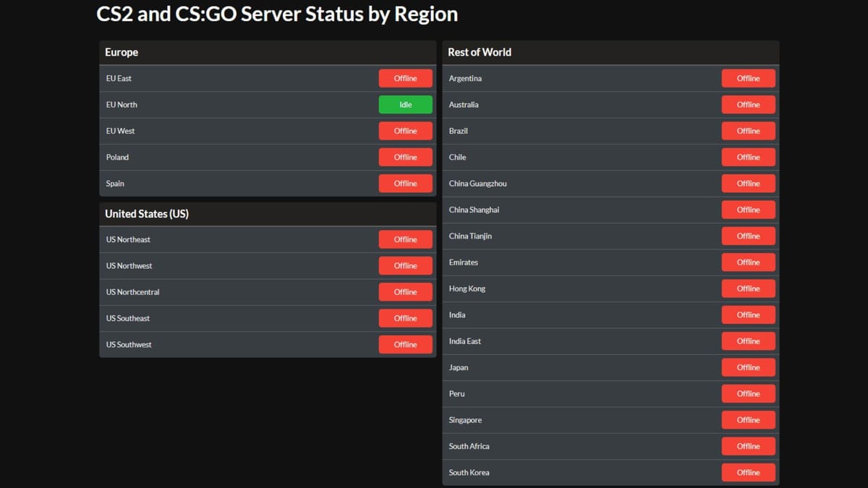Screen dimensions: 868x488
Task: Click the Offline status badge for EU East
Action: pyautogui.click(x=406, y=78)
